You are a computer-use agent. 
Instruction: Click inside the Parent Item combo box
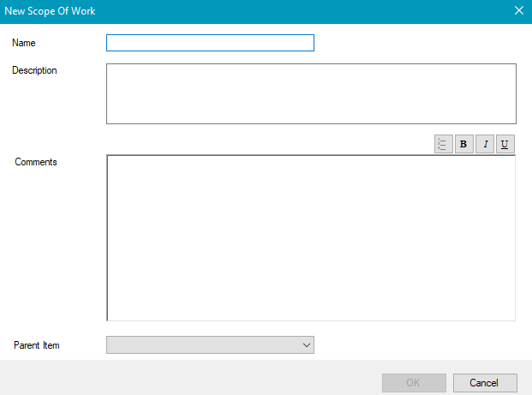click(x=204, y=344)
